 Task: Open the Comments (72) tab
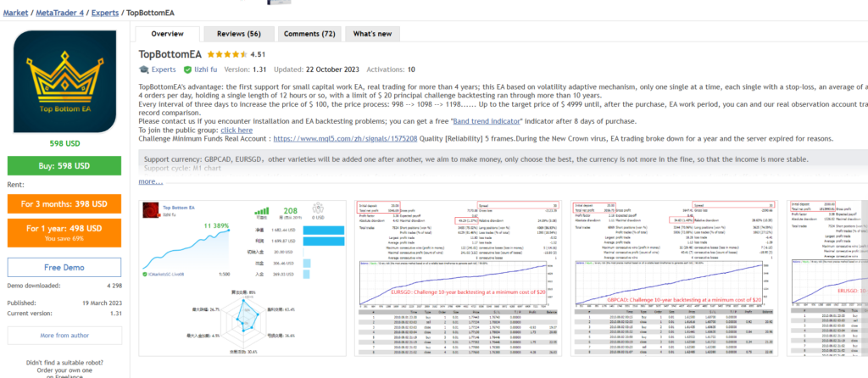pyautogui.click(x=309, y=34)
